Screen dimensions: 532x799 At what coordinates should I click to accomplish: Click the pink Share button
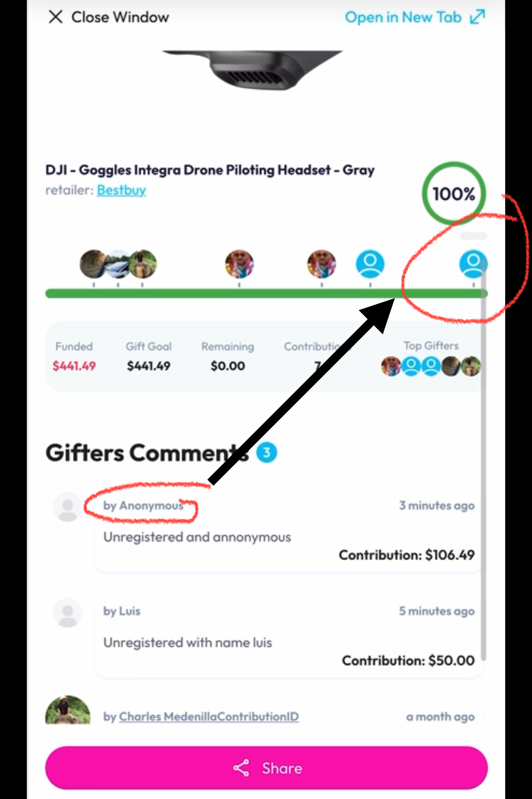tap(266, 768)
